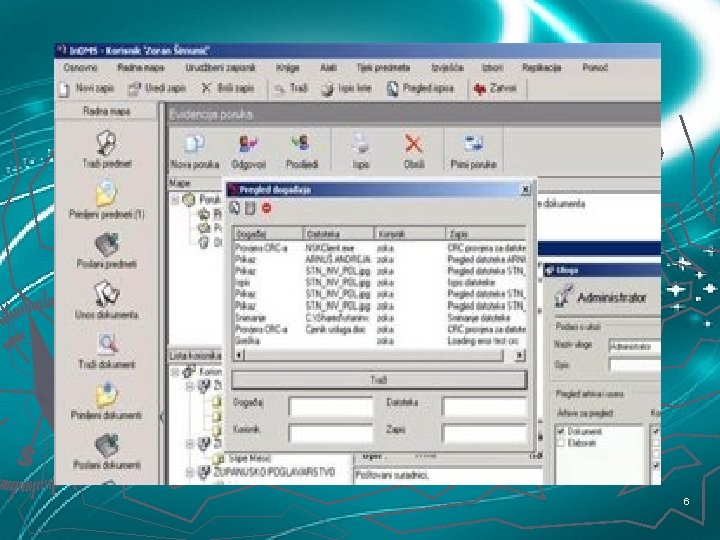Screen dimensions: 720x540
Task: Collapse the Poruke tree node in Mape
Action: click(x=174, y=200)
